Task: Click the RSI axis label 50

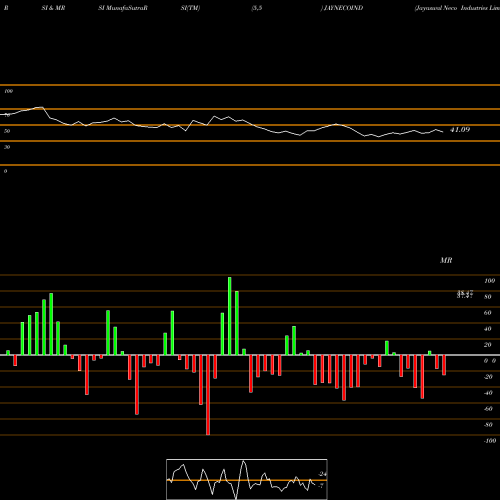Action: (x=7, y=131)
